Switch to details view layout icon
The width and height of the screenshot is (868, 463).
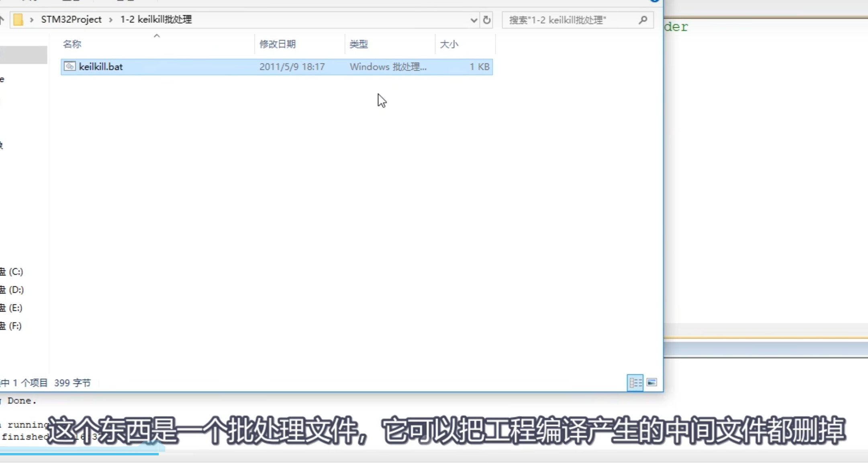[x=635, y=382]
